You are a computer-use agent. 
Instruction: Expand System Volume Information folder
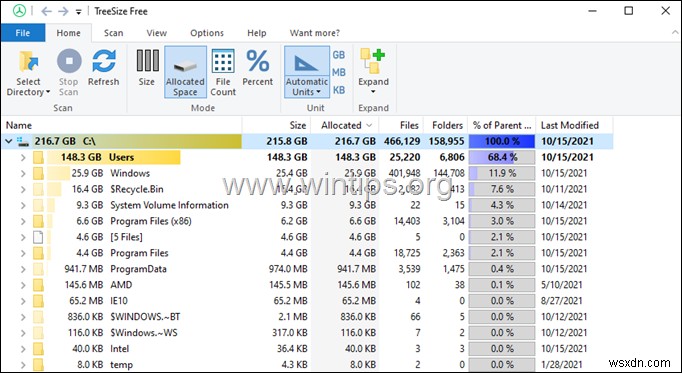coord(23,205)
